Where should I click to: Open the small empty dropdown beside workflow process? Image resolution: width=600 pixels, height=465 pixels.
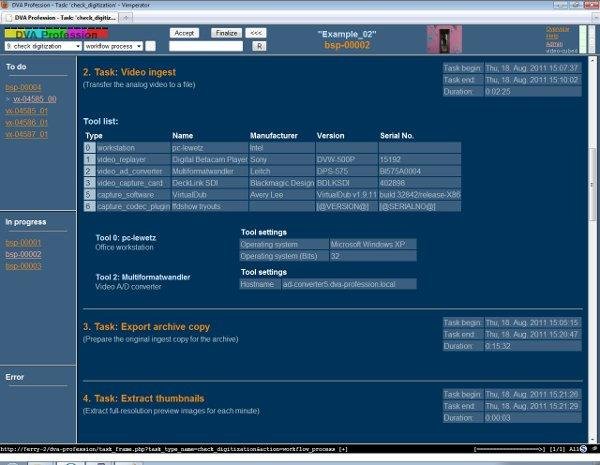pos(153,46)
